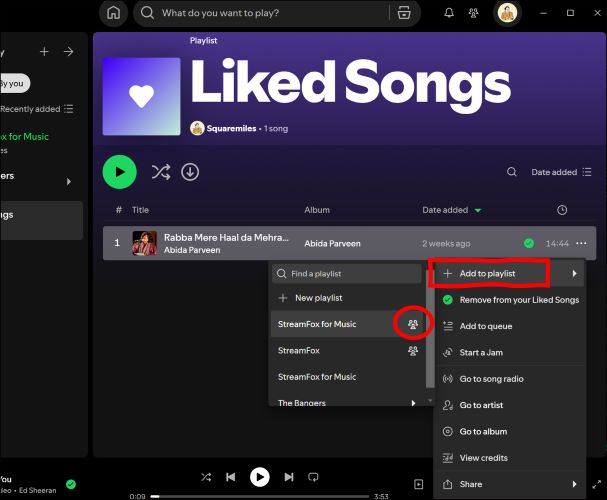The image size is (607, 500).
Task: Select Go to artist option
Action: [511, 405]
